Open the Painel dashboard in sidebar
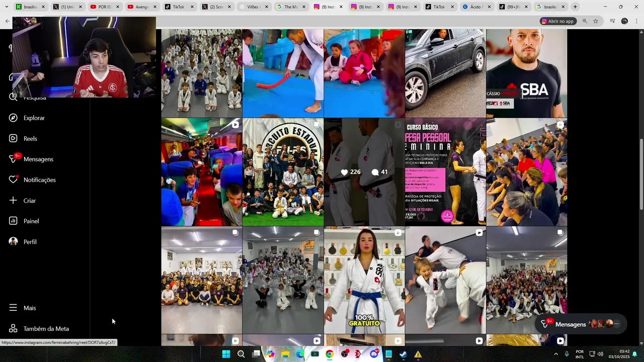 click(x=24, y=221)
